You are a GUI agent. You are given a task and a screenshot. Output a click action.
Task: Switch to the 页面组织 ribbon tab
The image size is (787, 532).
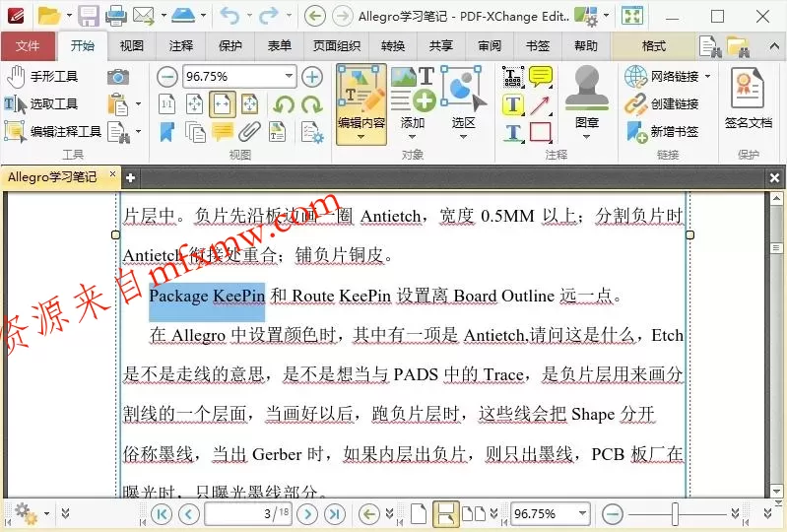coord(337,46)
